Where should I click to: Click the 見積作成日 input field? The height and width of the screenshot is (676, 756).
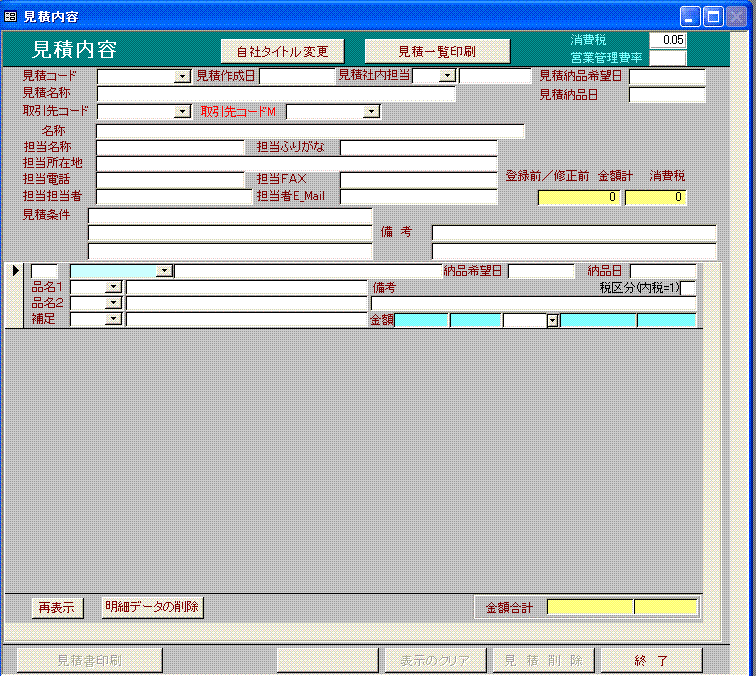297,76
